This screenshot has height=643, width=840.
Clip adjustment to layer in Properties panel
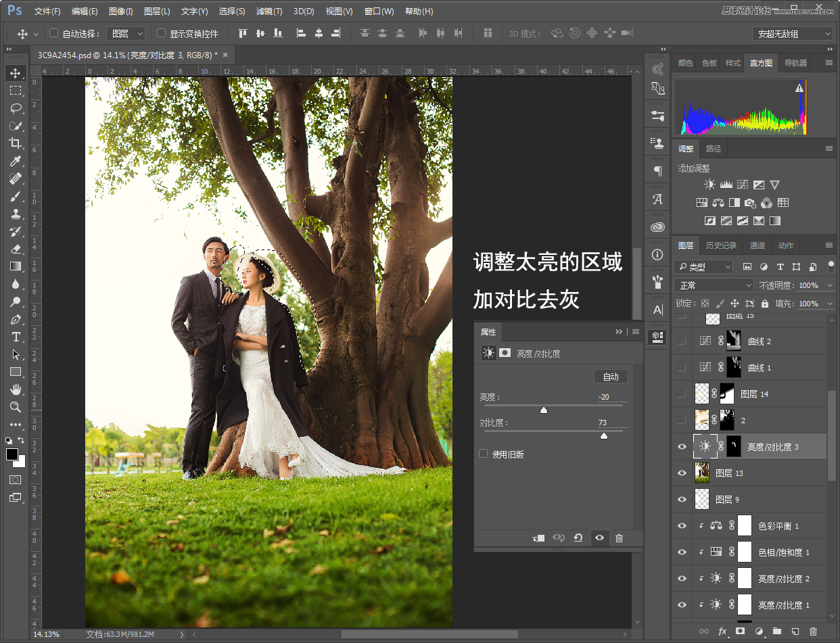click(x=539, y=538)
